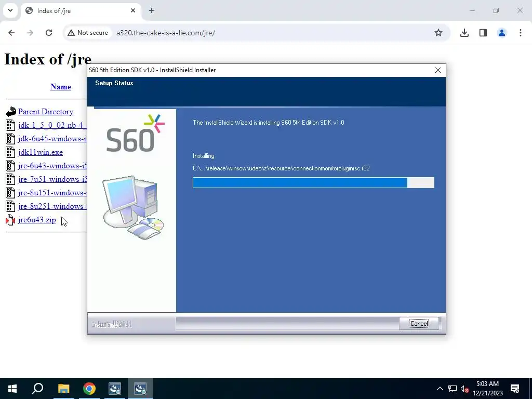Sort listing by Name column

pyautogui.click(x=61, y=87)
